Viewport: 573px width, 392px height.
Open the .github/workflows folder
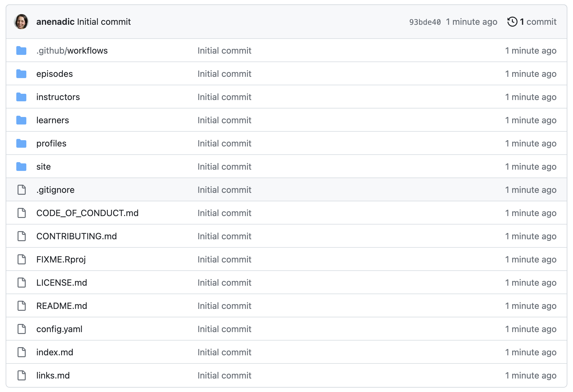(x=72, y=50)
